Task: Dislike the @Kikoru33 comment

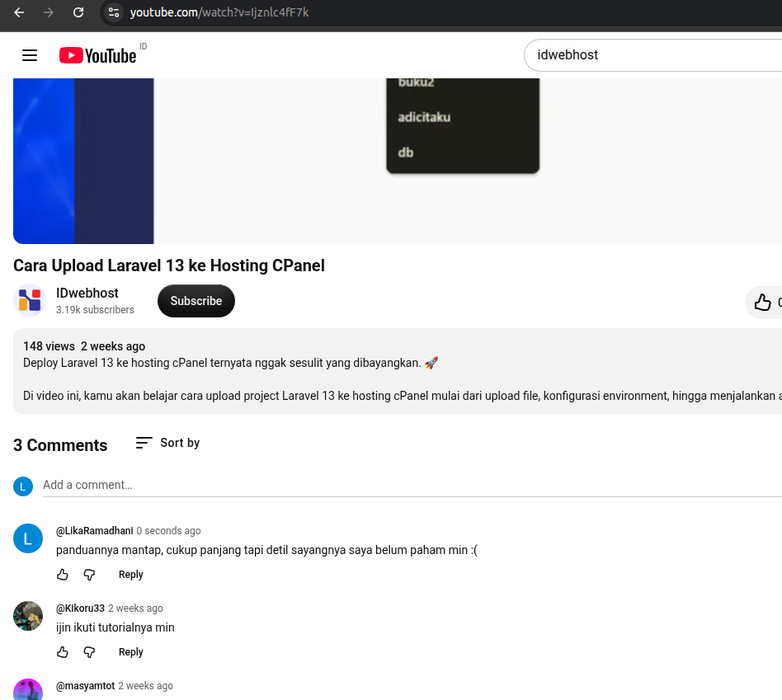Action: (x=89, y=651)
